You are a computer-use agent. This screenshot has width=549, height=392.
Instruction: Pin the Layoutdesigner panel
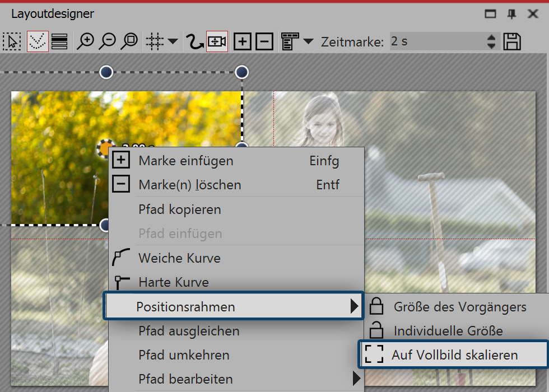[x=511, y=14]
